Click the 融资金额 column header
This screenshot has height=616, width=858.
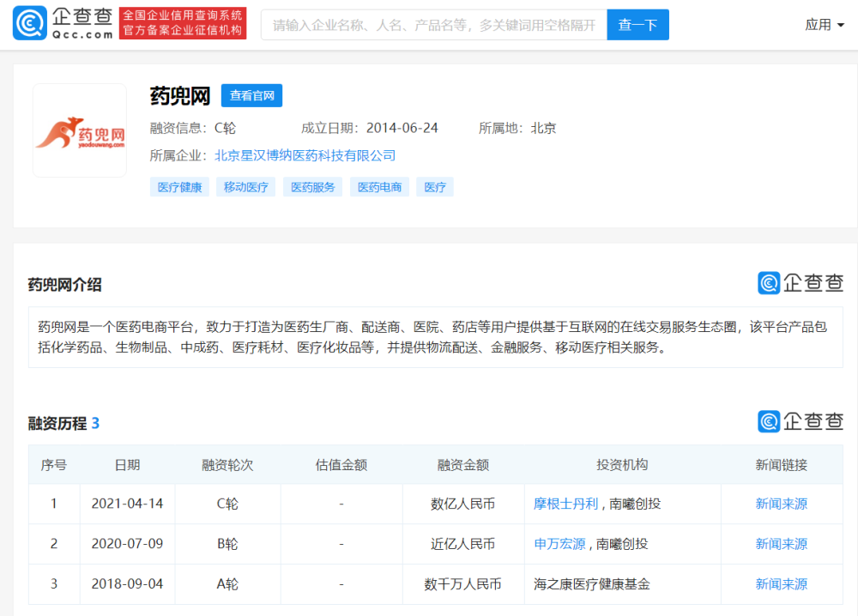click(x=463, y=465)
